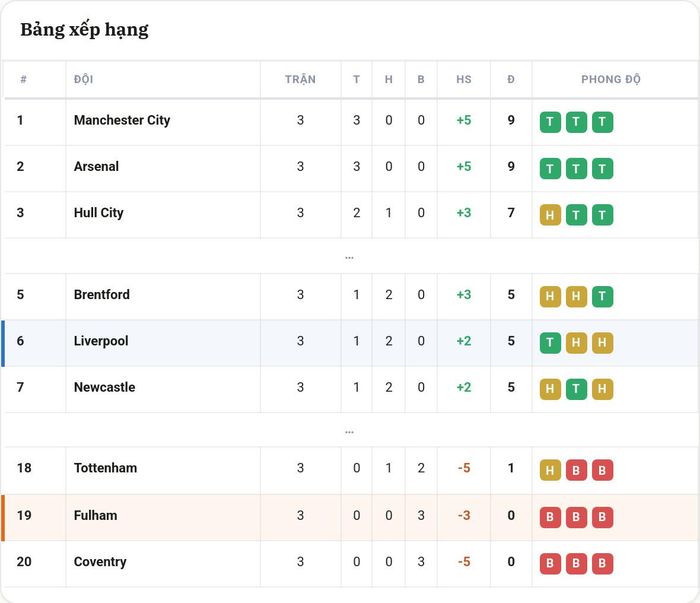
Task: Click Tottenham's yellow H form badge
Action: (550, 470)
